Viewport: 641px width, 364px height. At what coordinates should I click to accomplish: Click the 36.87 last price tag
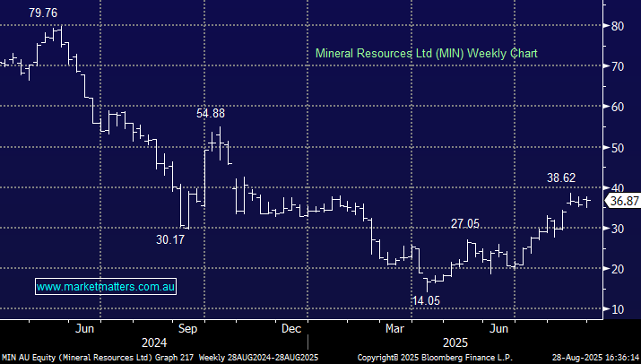[623, 201]
